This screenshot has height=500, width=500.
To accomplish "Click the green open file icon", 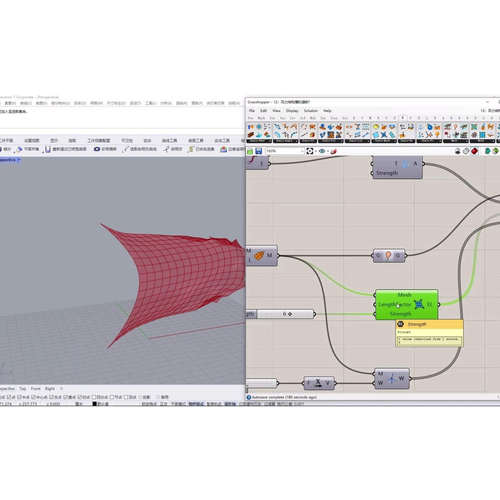I will coord(250,151).
